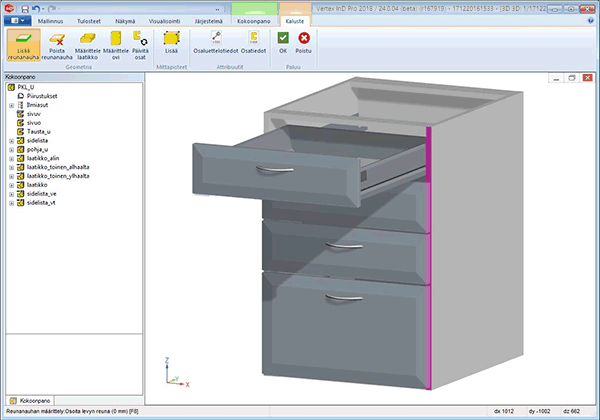The height and width of the screenshot is (420, 600).
Task: Click the Päivitä osat icon
Action: [140, 43]
